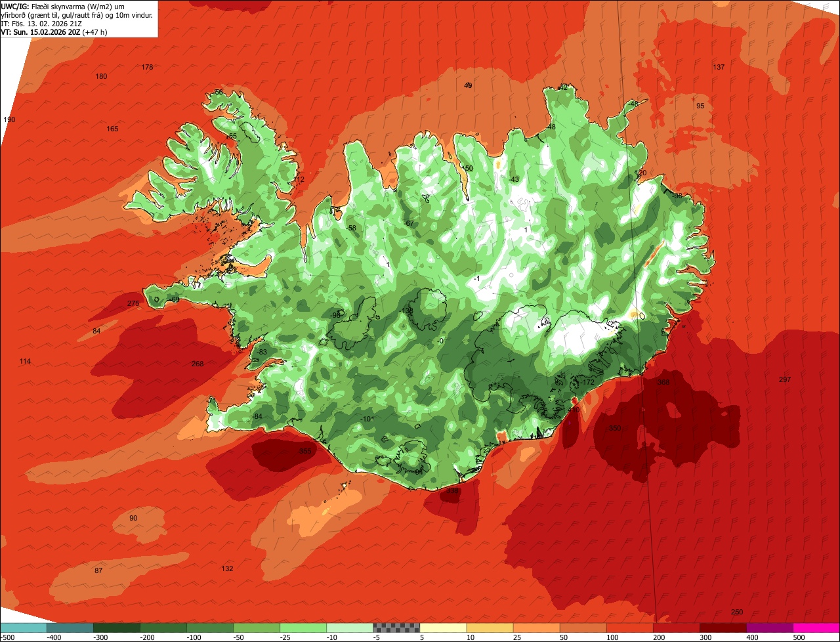Select the '350' flux value on the map

pyautogui.click(x=614, y=428)
